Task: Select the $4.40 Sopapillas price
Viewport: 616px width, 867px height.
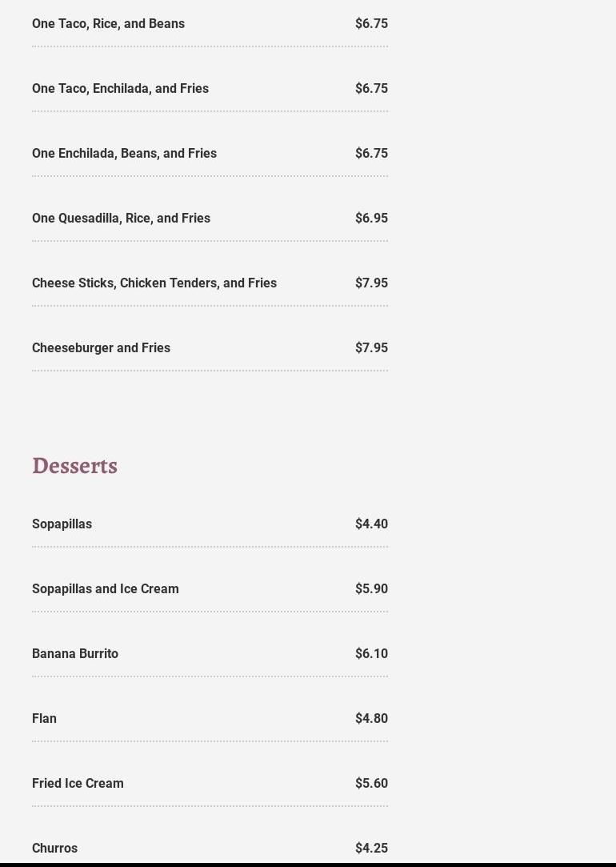Action: (x=371, y=524)
